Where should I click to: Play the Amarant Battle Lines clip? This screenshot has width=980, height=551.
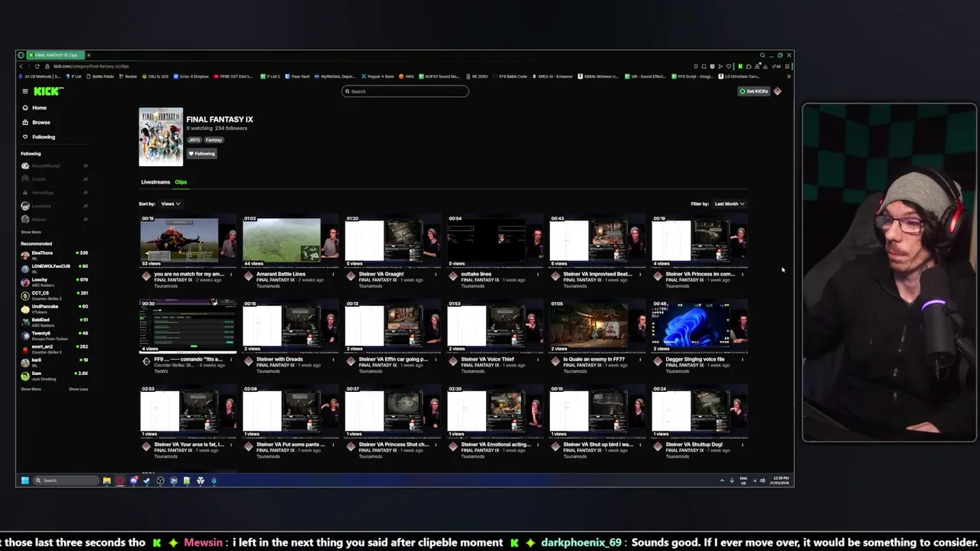(290, 242)
